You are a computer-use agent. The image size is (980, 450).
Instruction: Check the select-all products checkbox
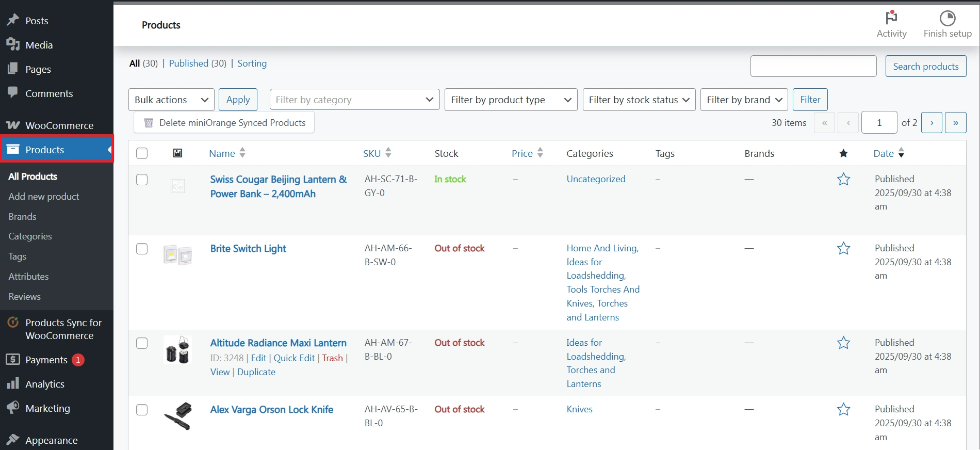coord(142,153)
